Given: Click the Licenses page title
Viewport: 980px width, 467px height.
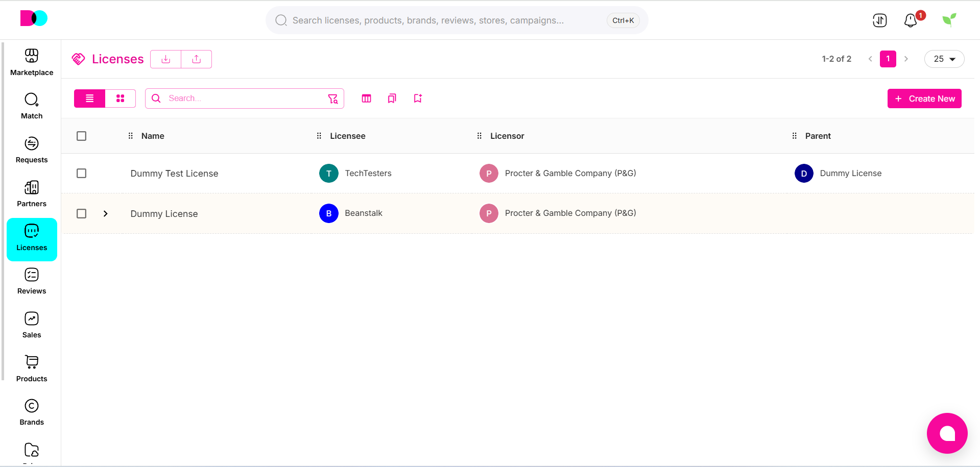Looking at the screenshot, I should (118, 59).
